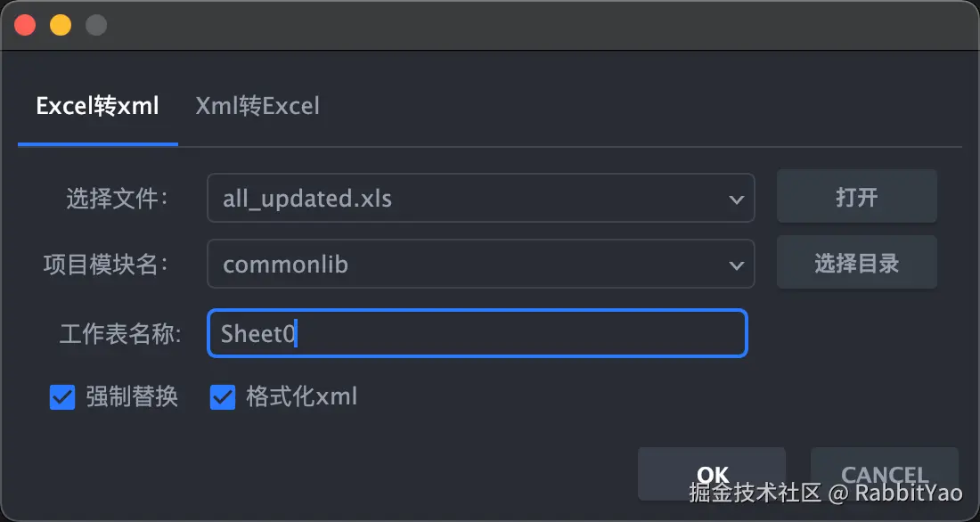This screenshot has height=522, width=980.
Task: Dismiss the dialog with CANCEL
Action: (884, 474)
